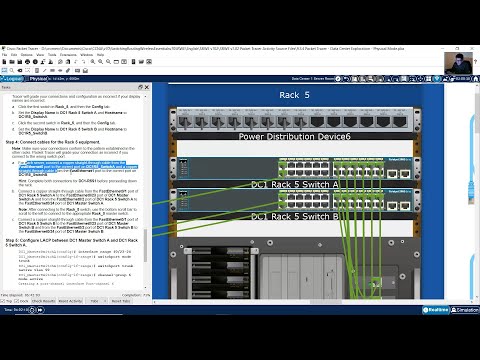480x360 pixels.
Task: Open the Options menu
Action: coord(27,55)
